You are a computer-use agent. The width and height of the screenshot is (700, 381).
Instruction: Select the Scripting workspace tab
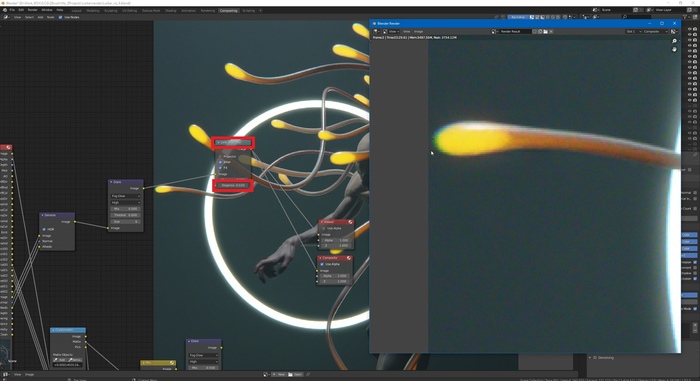click(x=248, y=10)
